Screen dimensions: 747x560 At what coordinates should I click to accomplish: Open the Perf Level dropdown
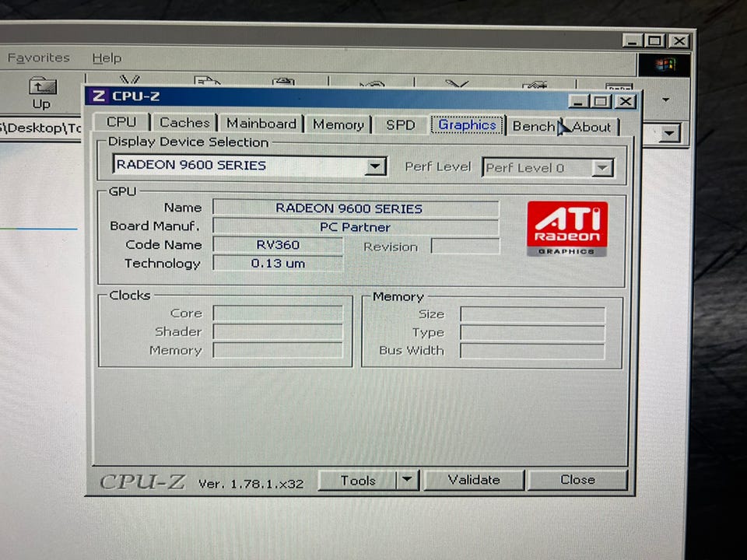coord(602,168)
